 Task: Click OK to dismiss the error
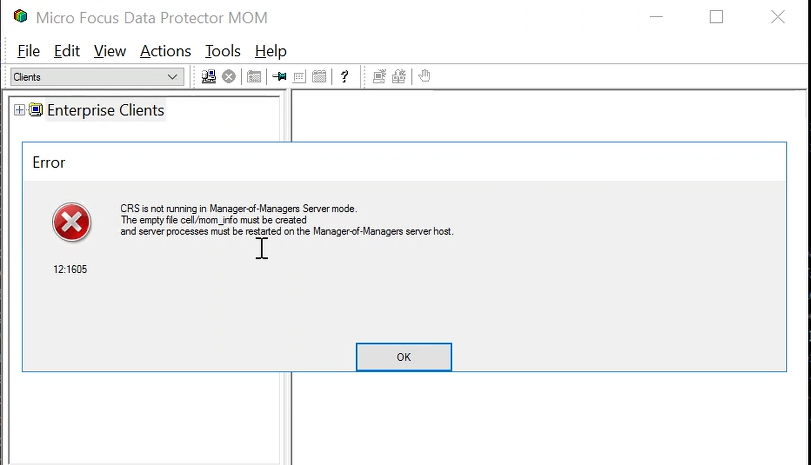pyautogui.click(x=404, y=357)
